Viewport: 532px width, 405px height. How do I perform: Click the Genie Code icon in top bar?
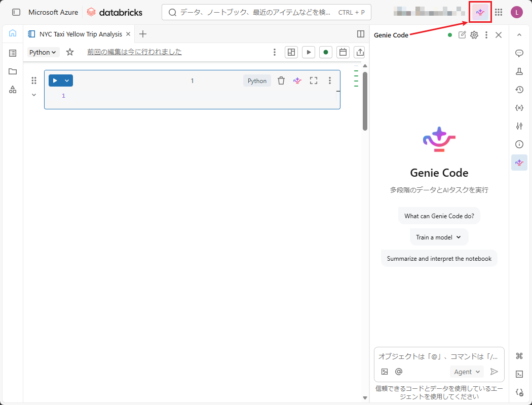480,12
